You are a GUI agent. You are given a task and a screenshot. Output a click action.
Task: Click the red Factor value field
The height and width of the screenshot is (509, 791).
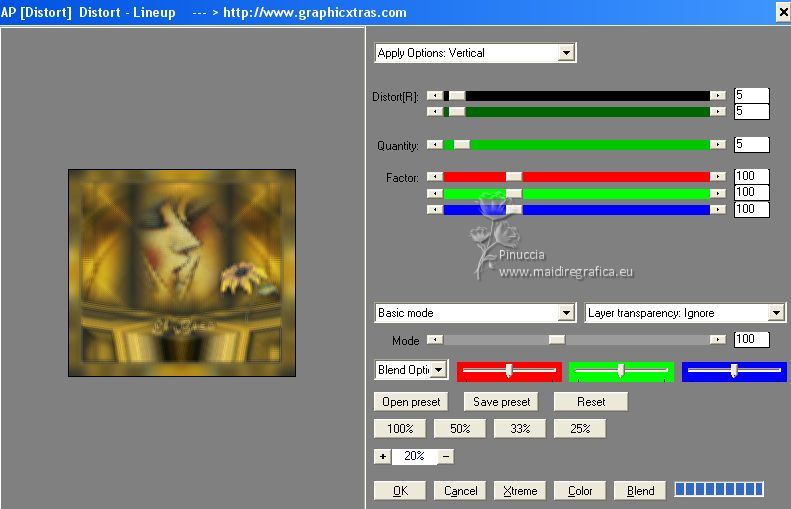point(751,176)
